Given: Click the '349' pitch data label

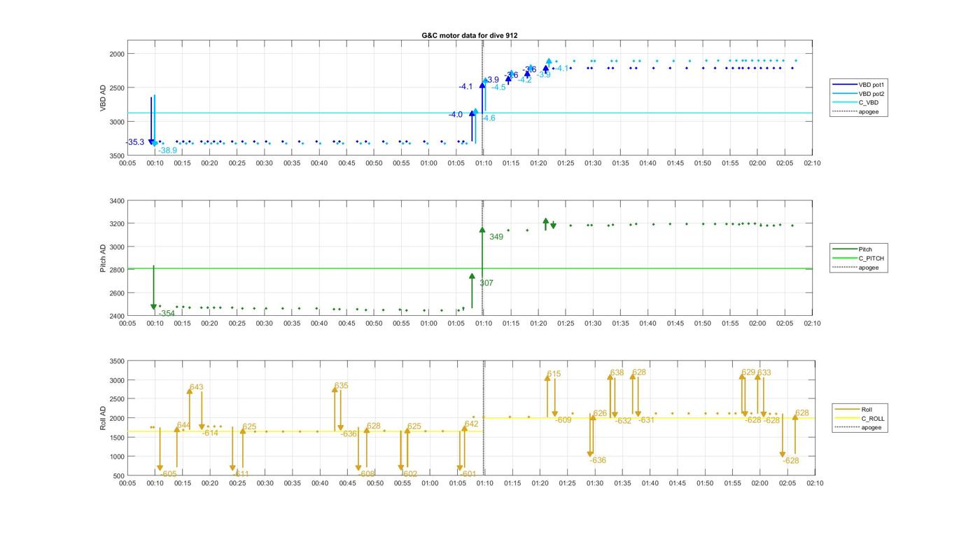Looking at the screenshot, I should click(x=496, y=237).
